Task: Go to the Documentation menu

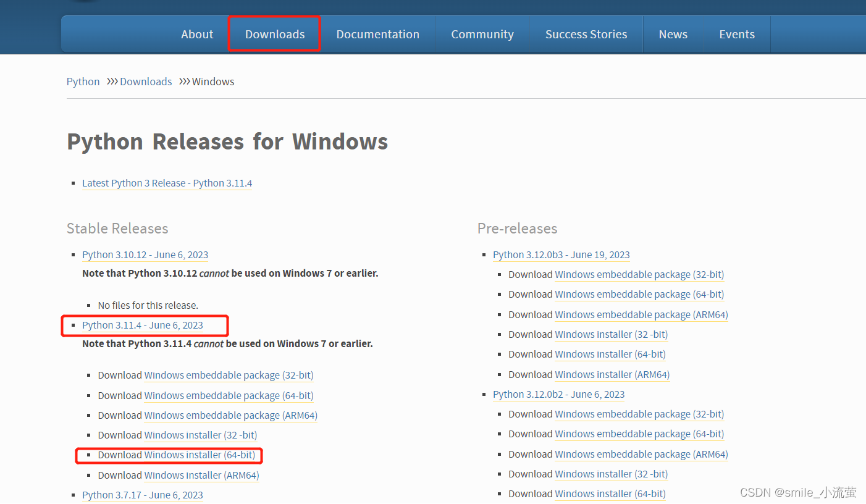Action: click(377, 34)
